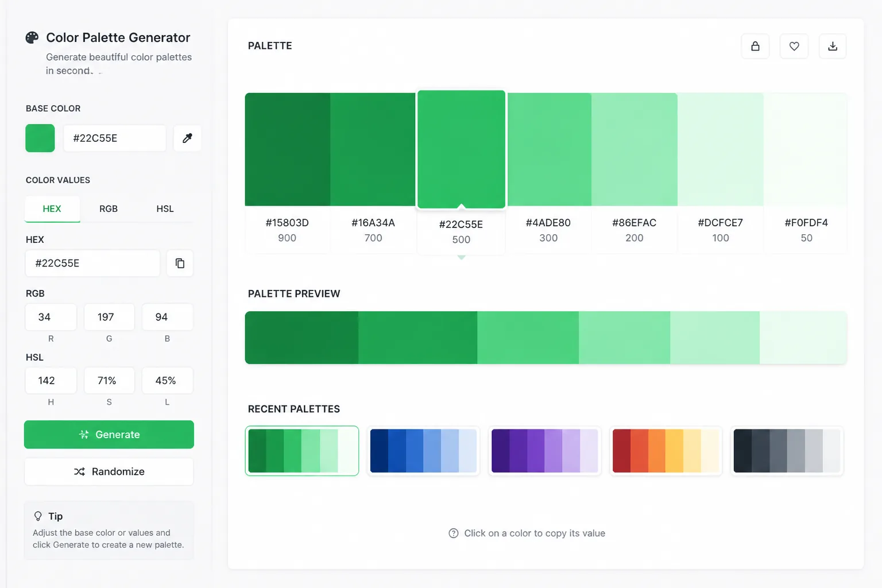
Task: Click the 'Color Palette Generator' title
Action: (118, 38)
